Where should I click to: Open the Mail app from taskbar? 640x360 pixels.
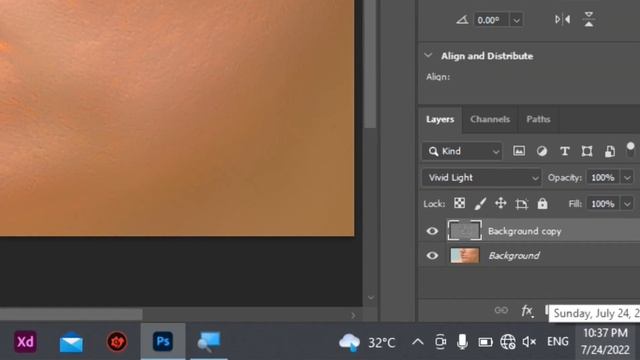click(x=71, y=342)
